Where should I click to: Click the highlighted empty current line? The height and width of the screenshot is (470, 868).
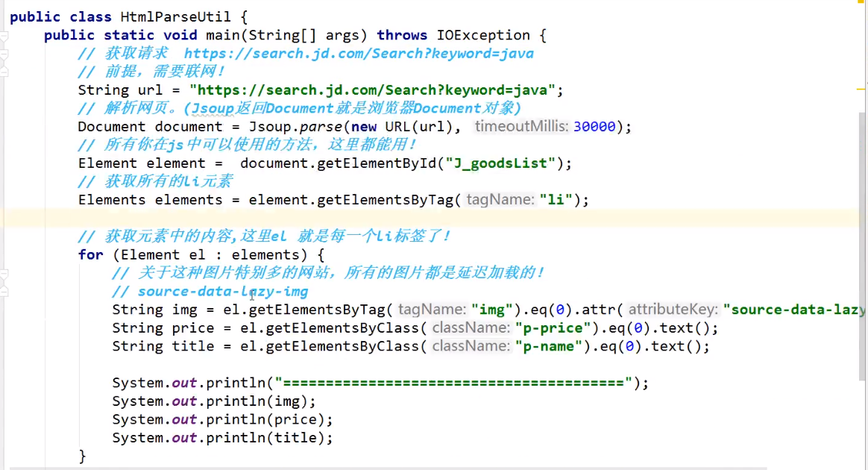373,218
